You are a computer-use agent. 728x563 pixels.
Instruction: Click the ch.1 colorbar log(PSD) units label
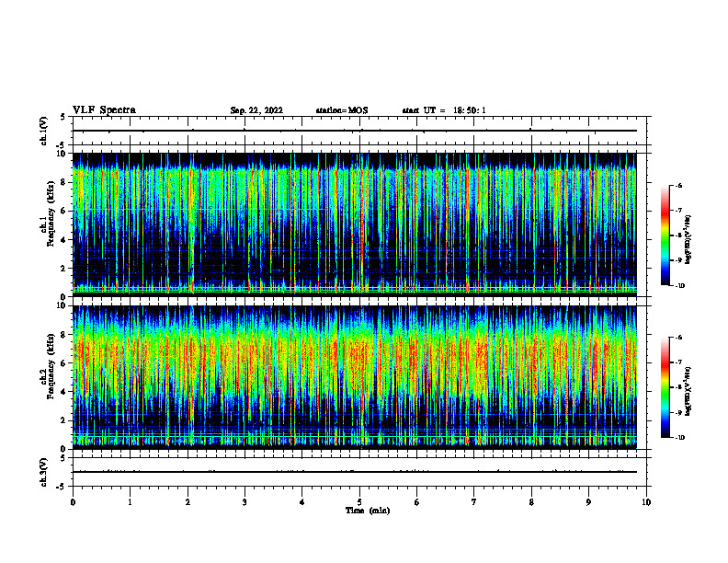click(688, 240)
